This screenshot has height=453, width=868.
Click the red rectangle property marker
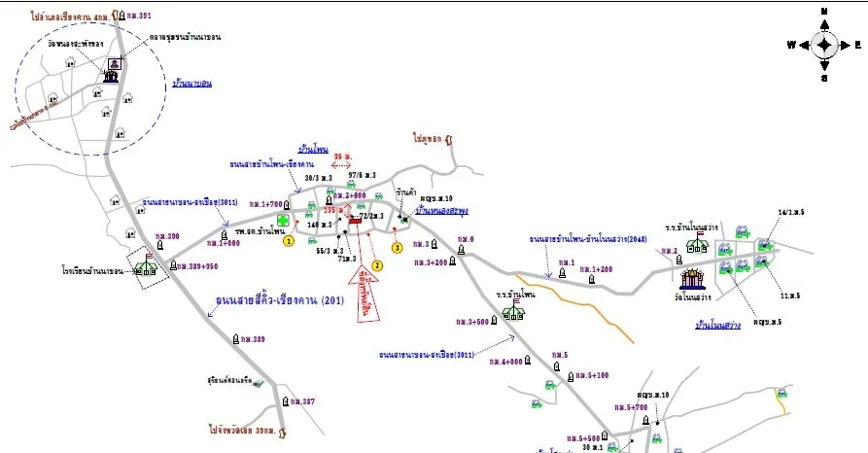(x=356, y=221)
